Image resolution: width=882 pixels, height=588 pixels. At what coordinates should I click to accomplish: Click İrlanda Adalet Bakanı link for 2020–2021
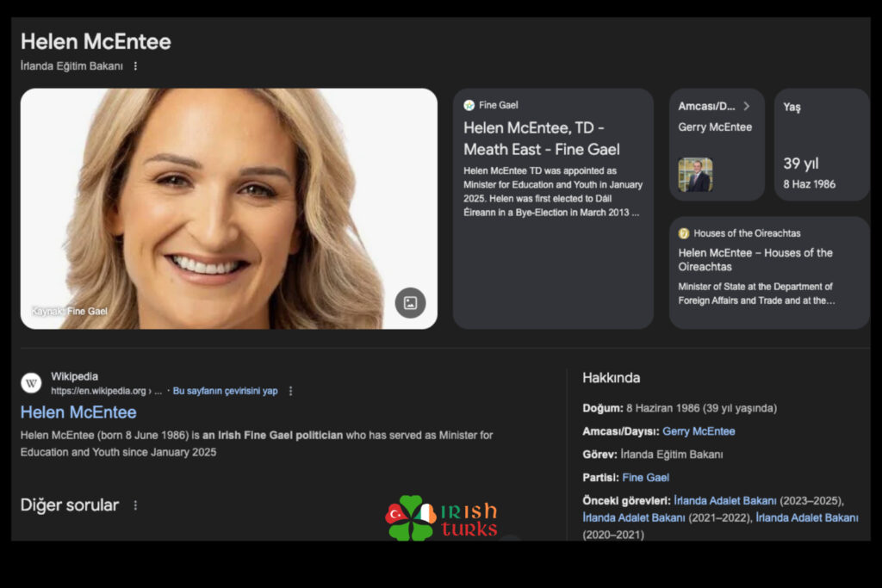pos(807,517)
